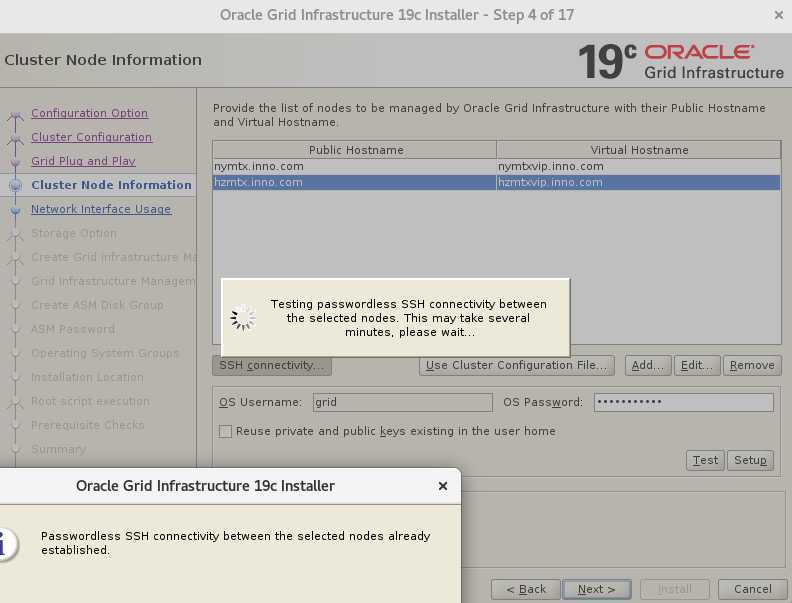Click the disabled Prerequisite Checks step

click(x=88, y=425)
